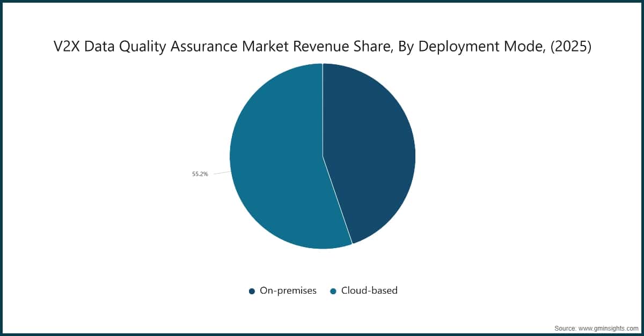
Task: Click the chart title text
Action: [322, 47]
